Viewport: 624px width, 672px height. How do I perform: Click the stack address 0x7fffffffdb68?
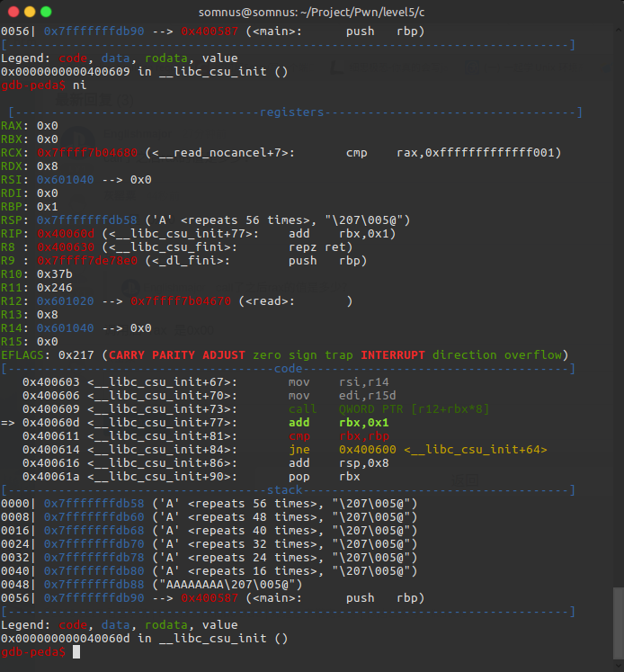coord(94,531)
